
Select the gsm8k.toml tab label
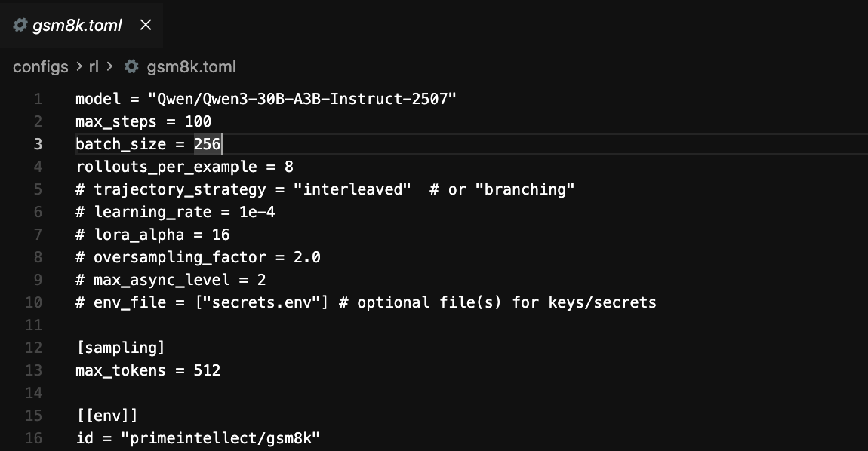click(x=77, y=25)
